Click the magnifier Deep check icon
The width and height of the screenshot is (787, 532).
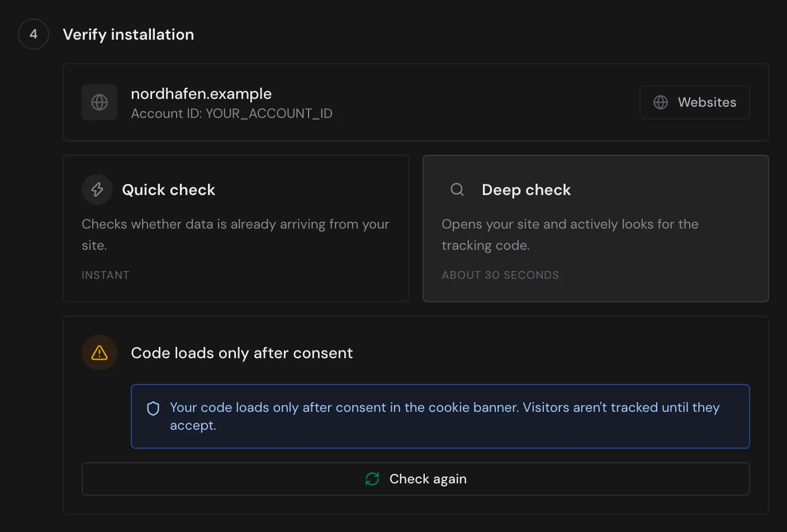[x=457, y=189]
